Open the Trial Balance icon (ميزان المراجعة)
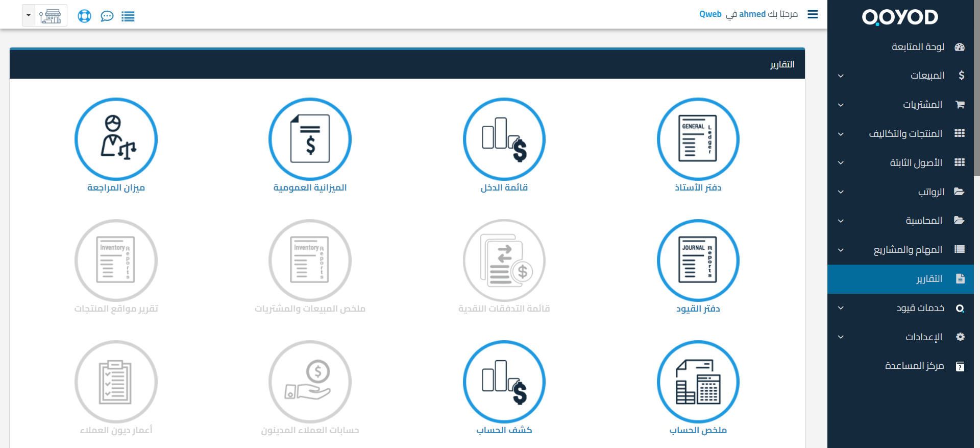980x448 pixels. coord(116,139)
